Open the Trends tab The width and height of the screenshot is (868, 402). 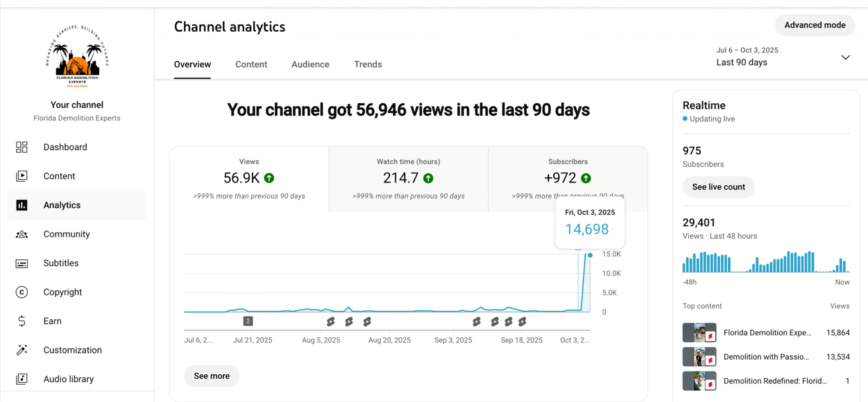pyautogui.click(x=368, y=65)
